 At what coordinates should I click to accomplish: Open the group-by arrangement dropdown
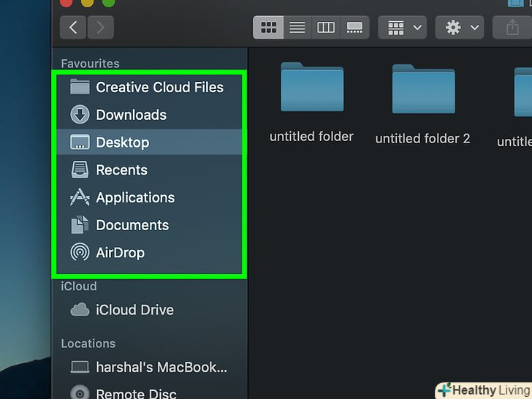pyautogui.click(x=403, y=28)
